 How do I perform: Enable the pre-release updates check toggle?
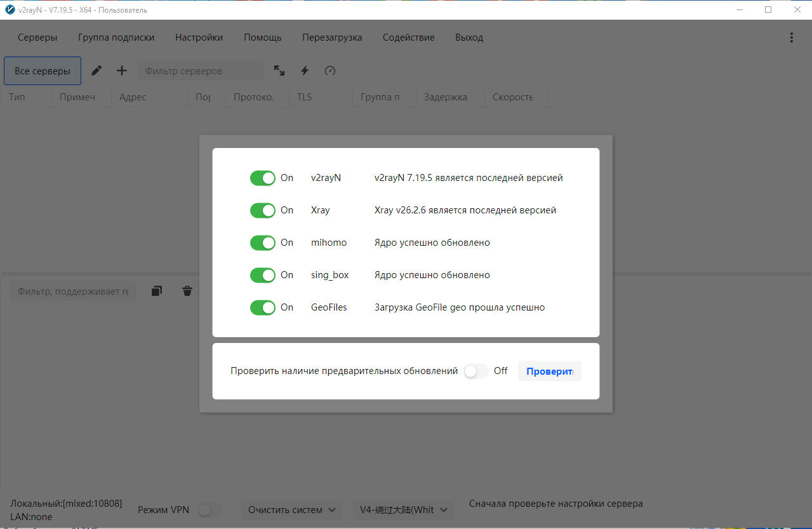(476, 371)
